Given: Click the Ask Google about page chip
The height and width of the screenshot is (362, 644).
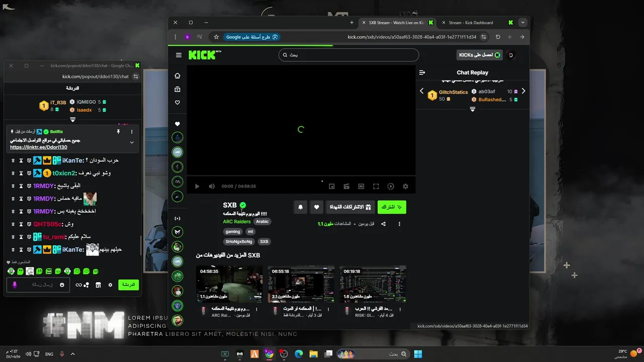Looking at the screenshot, I should (252, 37).
